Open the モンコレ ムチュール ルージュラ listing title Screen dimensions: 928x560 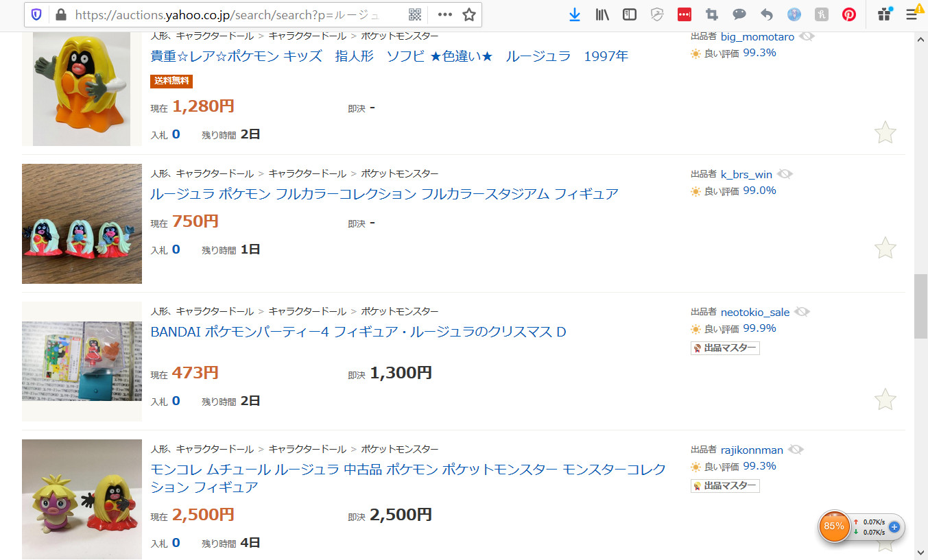408,478
